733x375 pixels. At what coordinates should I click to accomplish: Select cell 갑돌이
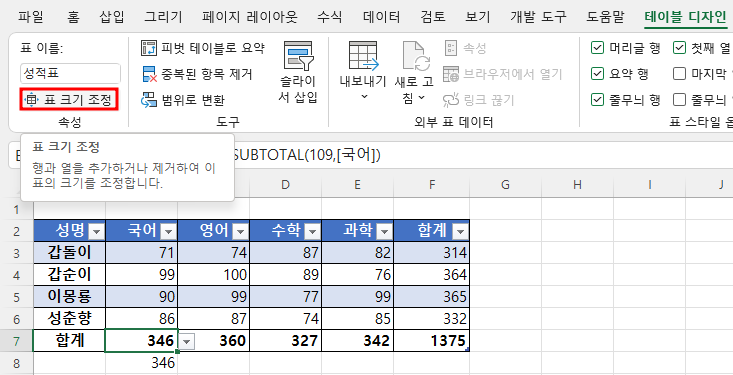[70, 253]
